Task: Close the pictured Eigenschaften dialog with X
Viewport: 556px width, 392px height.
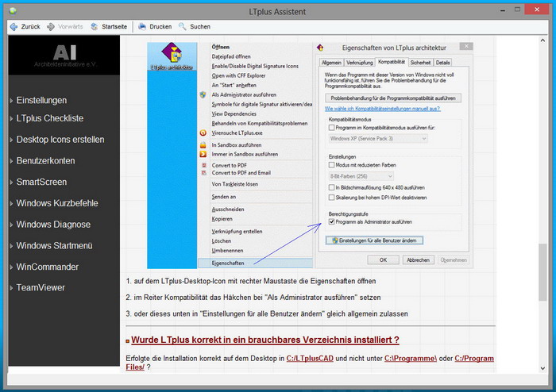Action: coord(466,46)
